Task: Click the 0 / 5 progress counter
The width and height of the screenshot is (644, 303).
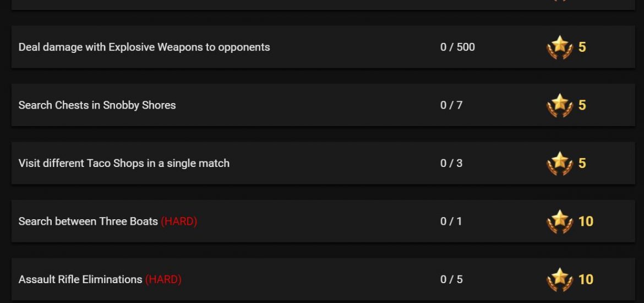Action: (x=451, y=279)
